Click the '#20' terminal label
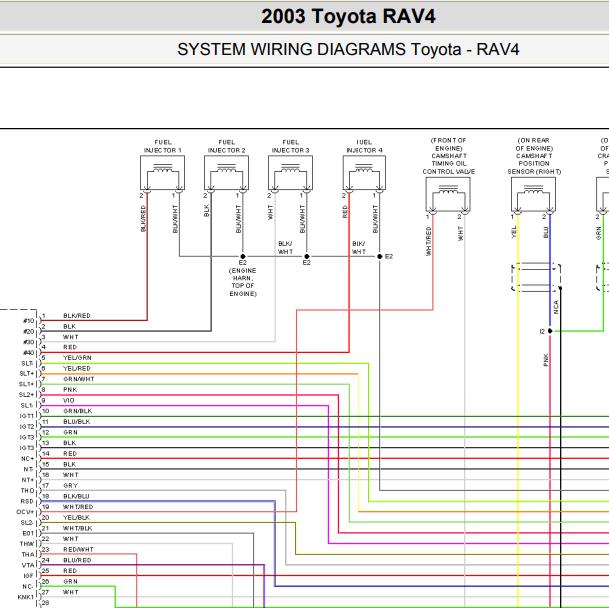609x608 pixels. [x=29, y=332]
